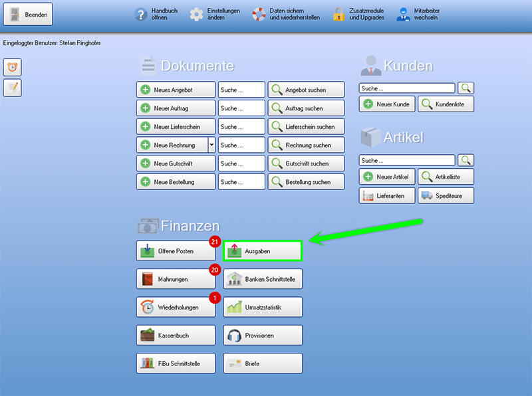Open the Kassenbuch

[x=176, y=336]
